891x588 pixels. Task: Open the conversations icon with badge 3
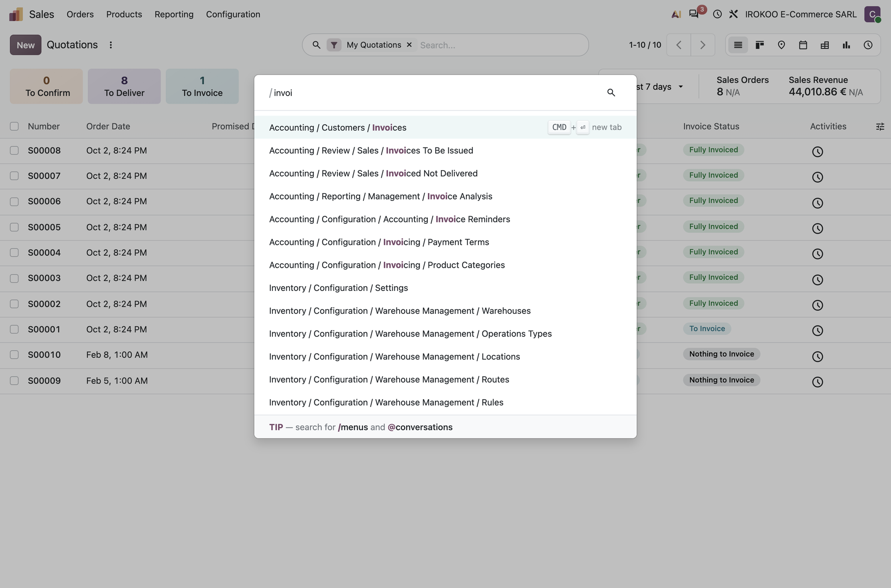coord(694,14)
